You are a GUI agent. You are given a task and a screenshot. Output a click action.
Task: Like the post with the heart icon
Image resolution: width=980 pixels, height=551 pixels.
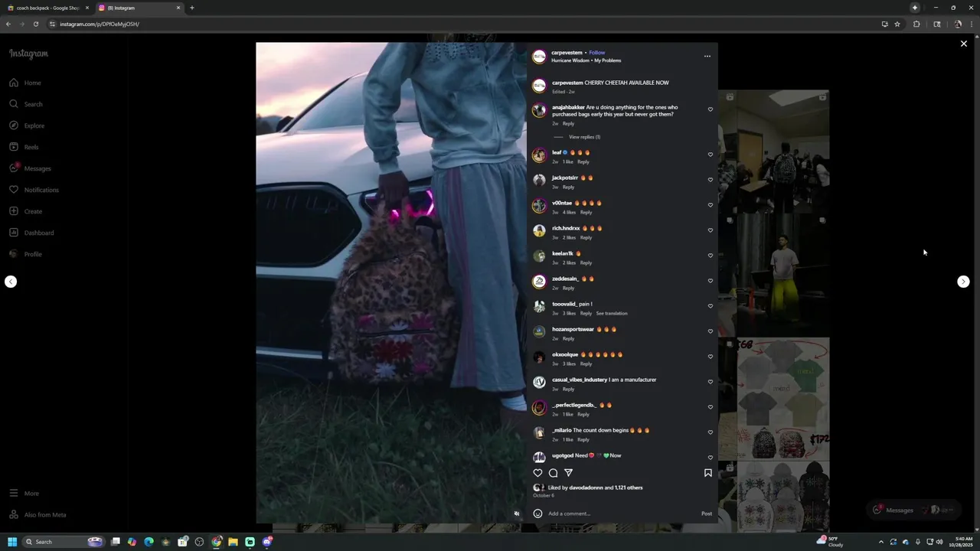537,473
